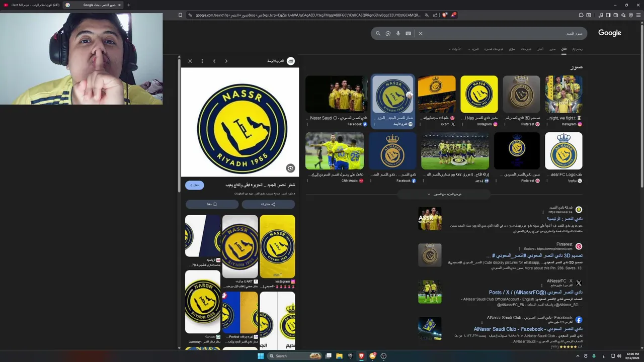Open Epic Games launcher from taskbar
This screenshot has height=362, width=644.
pyautogui.click(x=350, y=356)
